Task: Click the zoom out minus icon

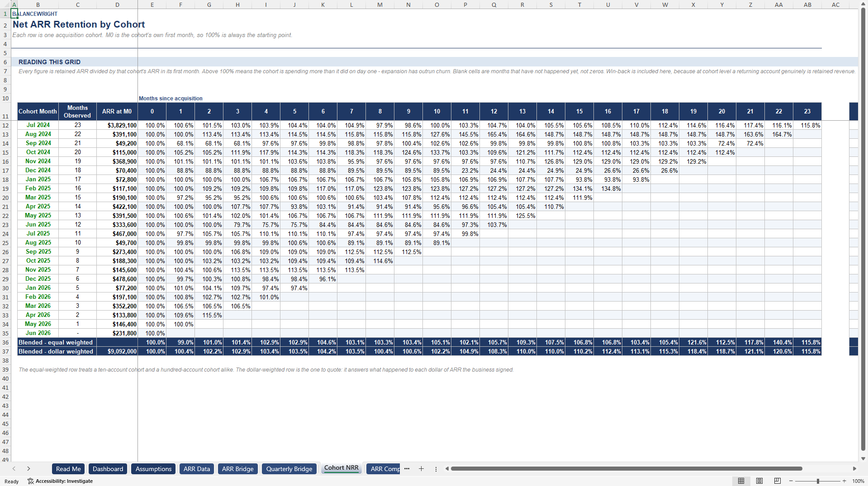Action: click(791, 481)
